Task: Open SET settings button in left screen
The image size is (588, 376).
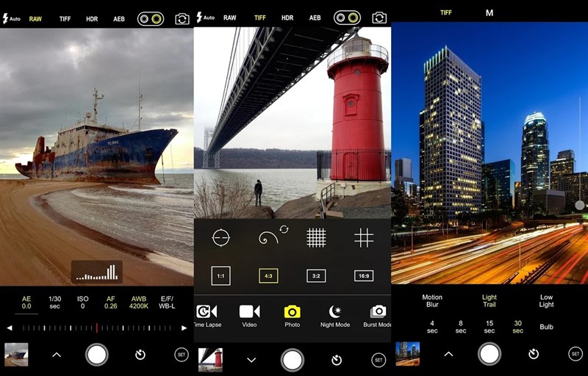Action: pyautogui.click(x=182, y=354)
